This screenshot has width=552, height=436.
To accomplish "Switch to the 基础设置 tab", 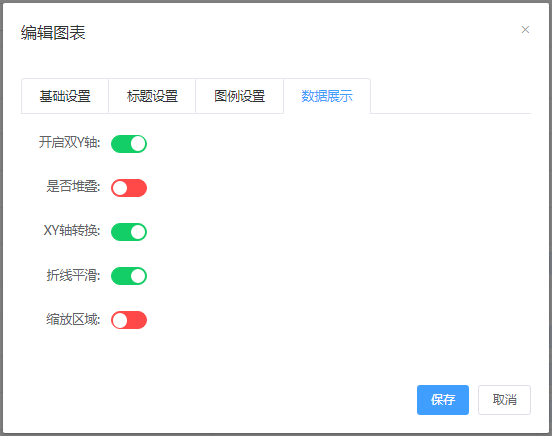I will coord(65,96).
